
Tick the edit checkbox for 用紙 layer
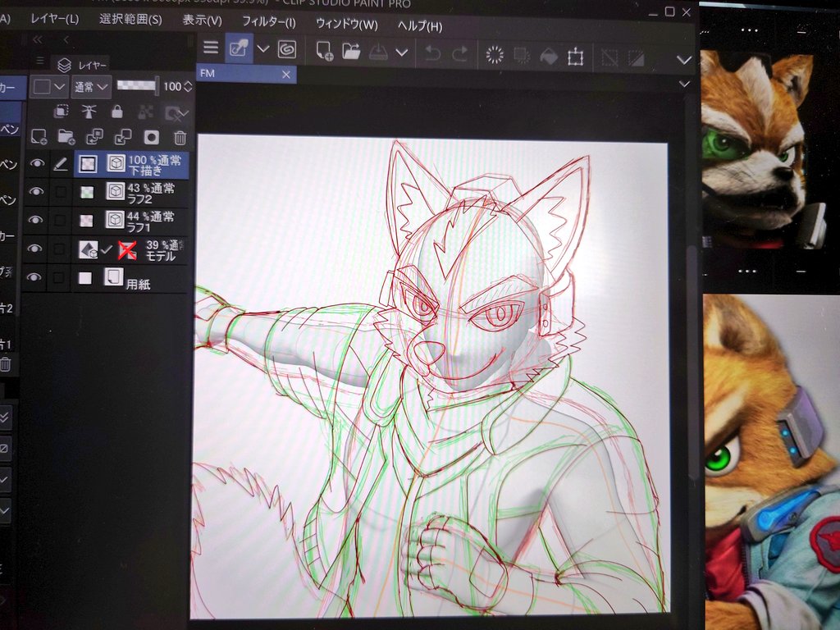pyautogui.click(x=58, y=277)
